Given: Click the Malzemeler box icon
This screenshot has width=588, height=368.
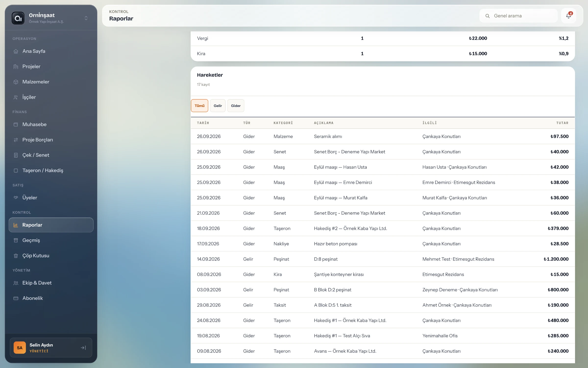Looking at the screenshot, I should click(16, 82).
